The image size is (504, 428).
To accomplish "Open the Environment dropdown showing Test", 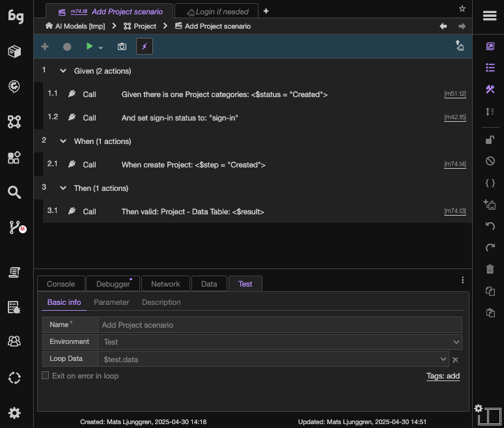I will [279, 342].
